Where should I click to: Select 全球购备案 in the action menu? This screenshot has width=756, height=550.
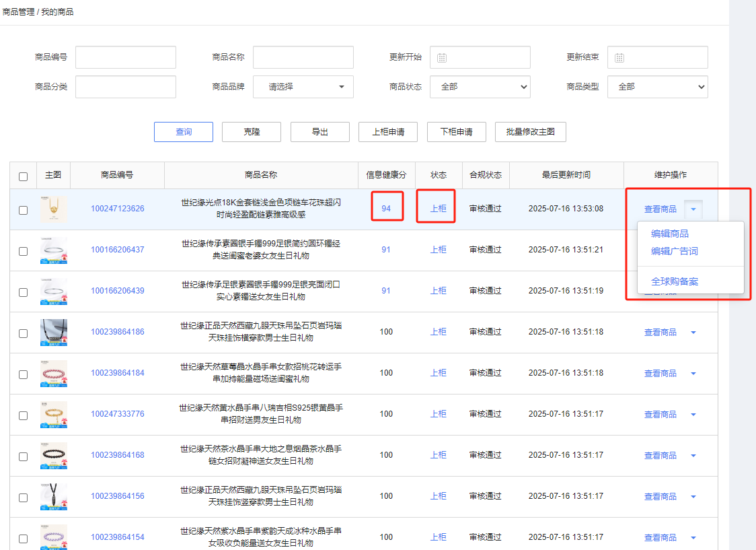click(675, 281)
